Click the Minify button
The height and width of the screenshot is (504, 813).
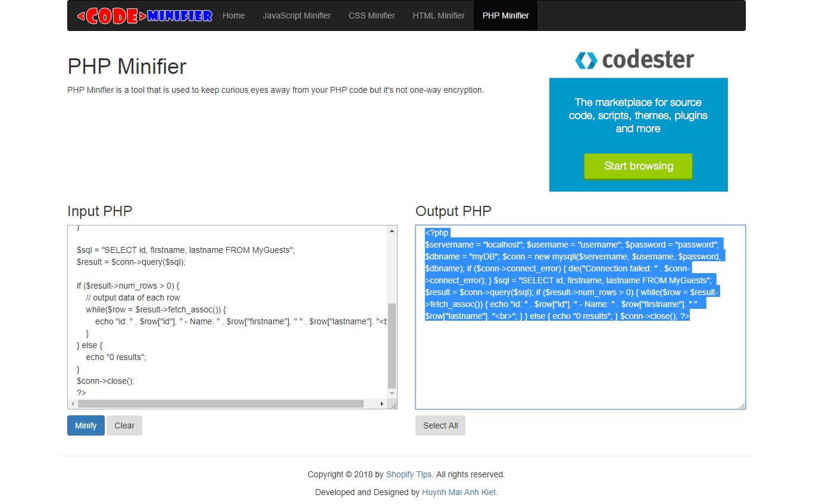tap(86, 425)
